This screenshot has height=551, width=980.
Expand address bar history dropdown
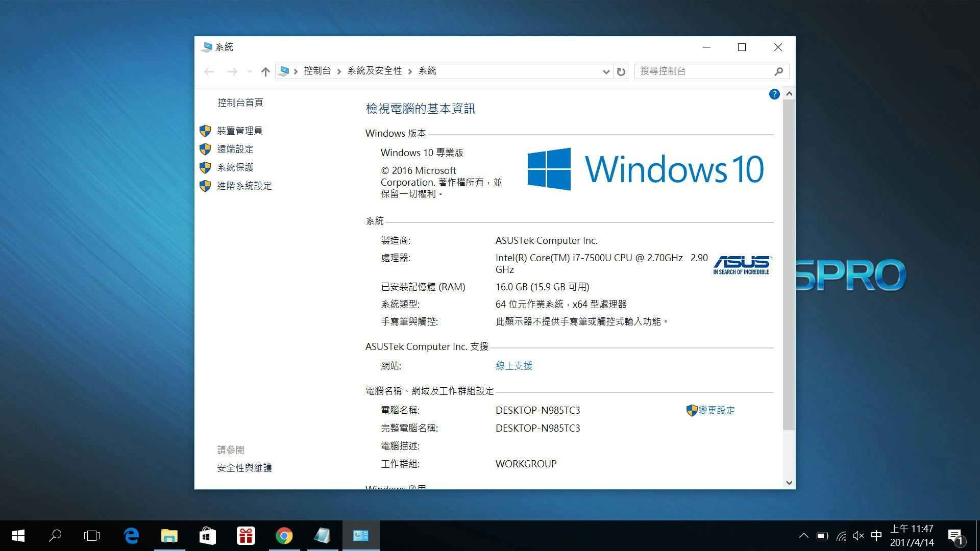click(x=606, y=71)
